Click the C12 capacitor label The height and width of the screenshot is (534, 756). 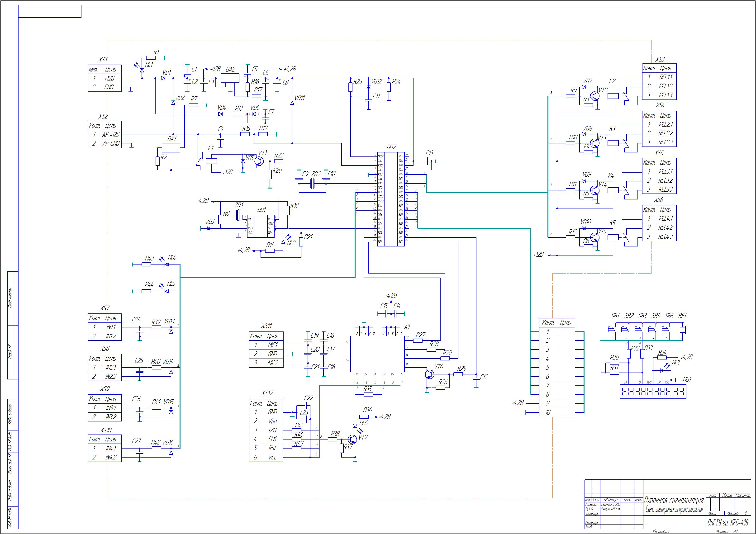[484, 377]
